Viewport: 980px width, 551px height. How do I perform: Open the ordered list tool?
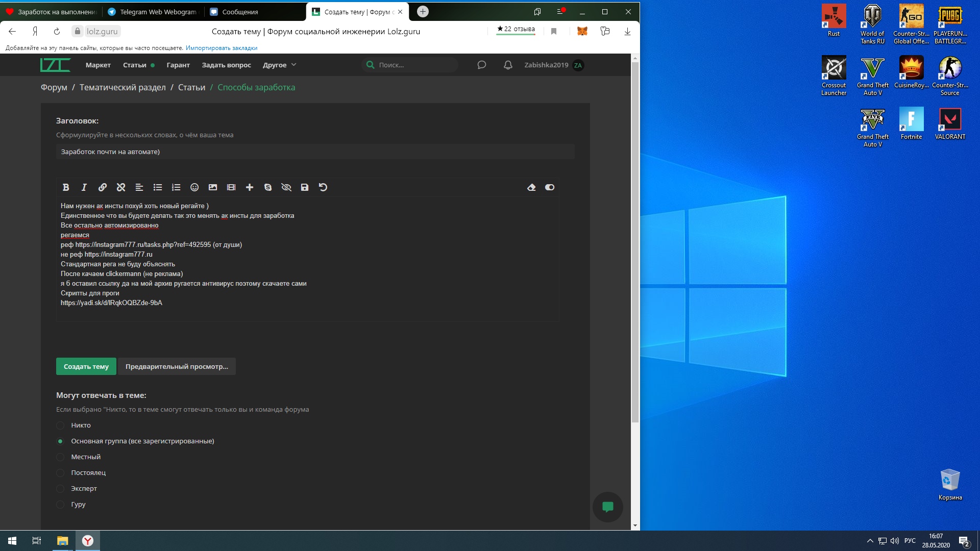[x=176, y=187]
